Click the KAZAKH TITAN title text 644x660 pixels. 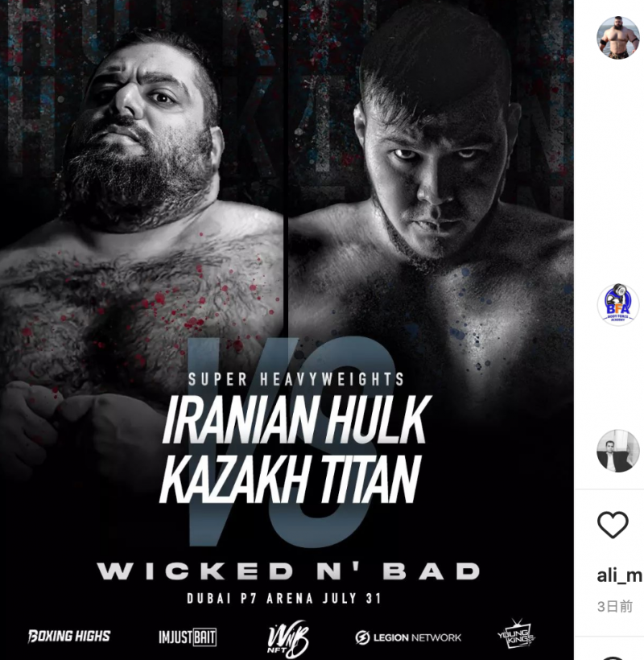tap(291, 479)
